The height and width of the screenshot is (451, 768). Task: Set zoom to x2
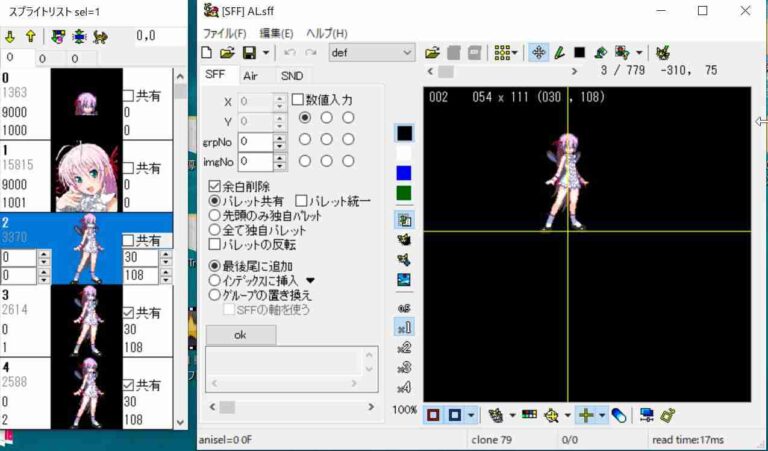click(x=404, y=348)
